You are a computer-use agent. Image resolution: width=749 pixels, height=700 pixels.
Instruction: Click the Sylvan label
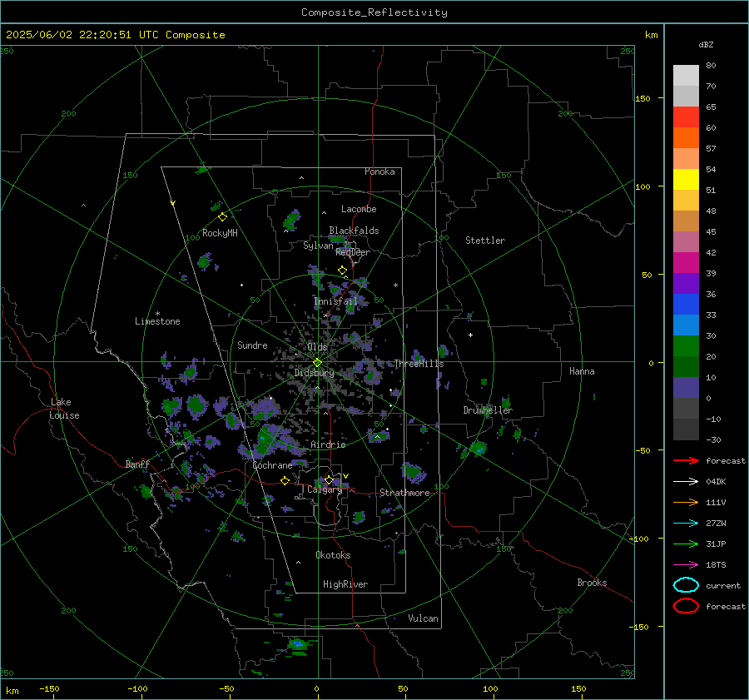[318, 246]
